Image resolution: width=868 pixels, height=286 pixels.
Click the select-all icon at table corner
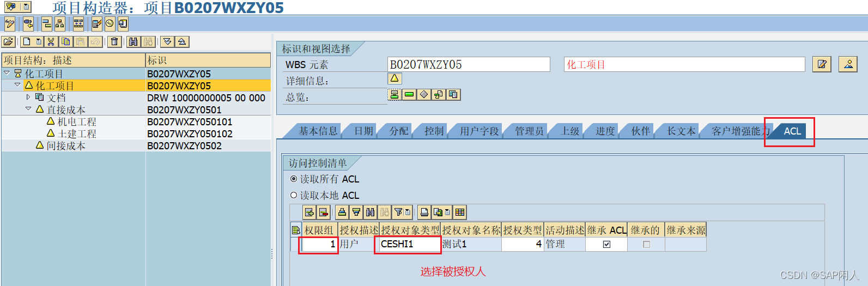pyautogui.click(x=296, y=230)
